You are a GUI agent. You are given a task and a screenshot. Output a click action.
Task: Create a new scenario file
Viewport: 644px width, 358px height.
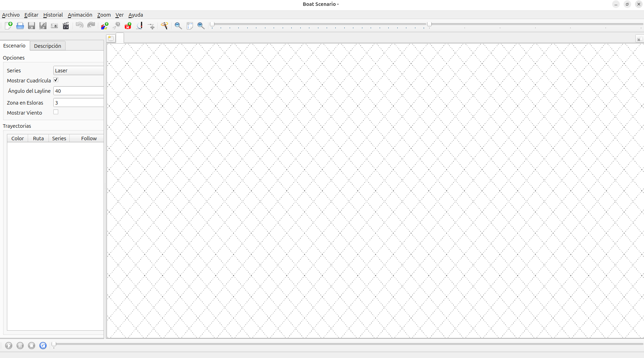click(9, 26)
